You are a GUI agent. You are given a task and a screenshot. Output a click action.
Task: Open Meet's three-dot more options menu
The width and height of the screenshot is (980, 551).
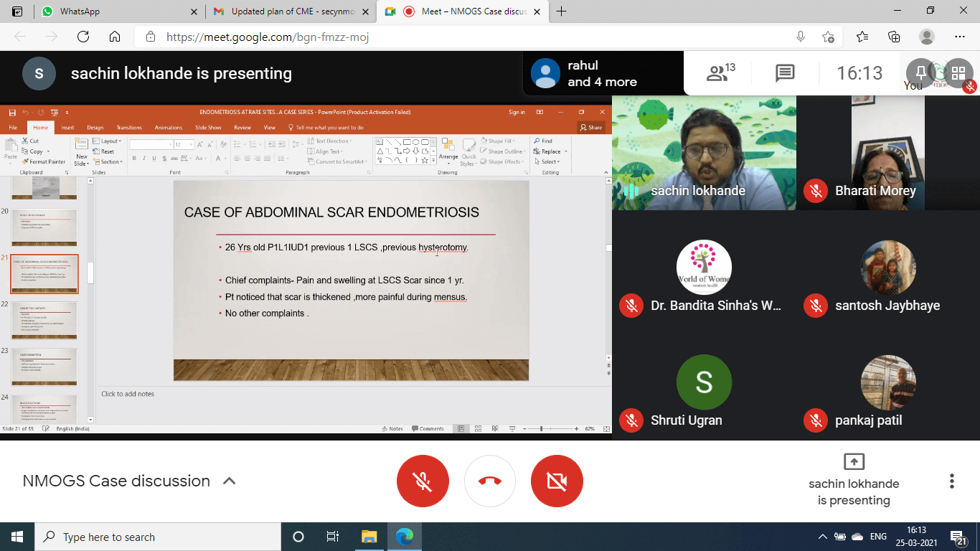(x=951, y=481)
